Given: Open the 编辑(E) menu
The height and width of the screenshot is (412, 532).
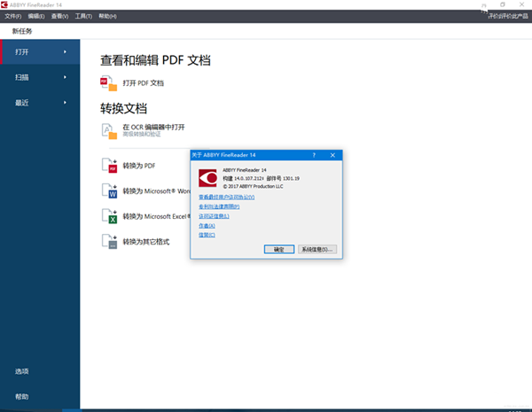Looking at the screenshot, I should click(36, 16).
